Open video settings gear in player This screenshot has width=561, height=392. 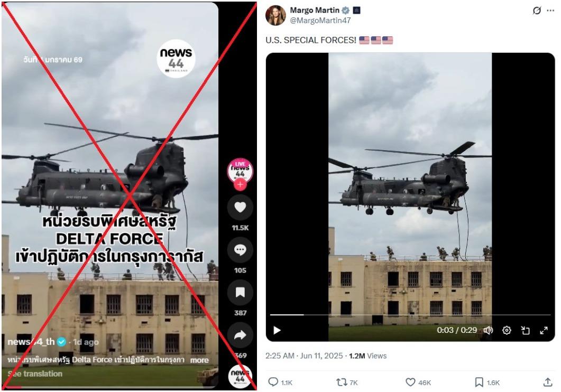(507, 330)
